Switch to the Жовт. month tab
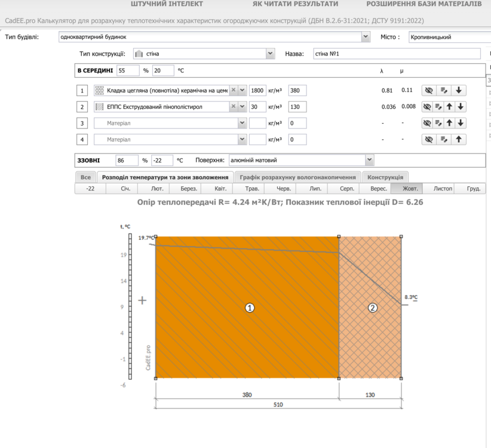Viewport: 491px width, 448px height. point(408,188)
